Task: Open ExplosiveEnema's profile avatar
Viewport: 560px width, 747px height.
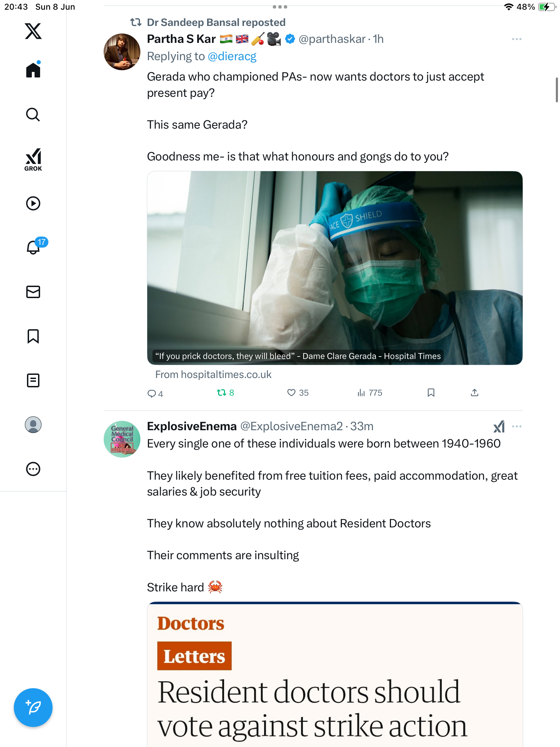Action: coord(122,439)
